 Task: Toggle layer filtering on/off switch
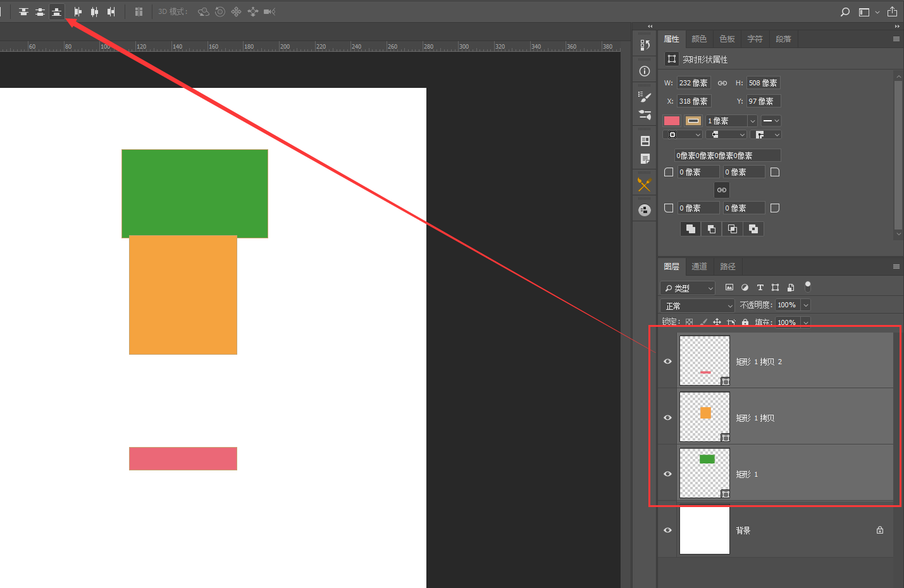(x=807, y=286)
